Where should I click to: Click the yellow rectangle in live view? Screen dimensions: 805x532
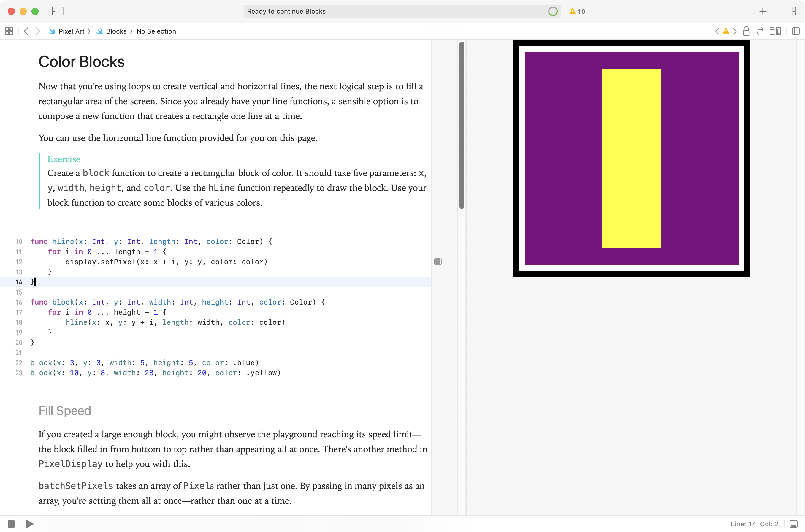tap(631, 159)
